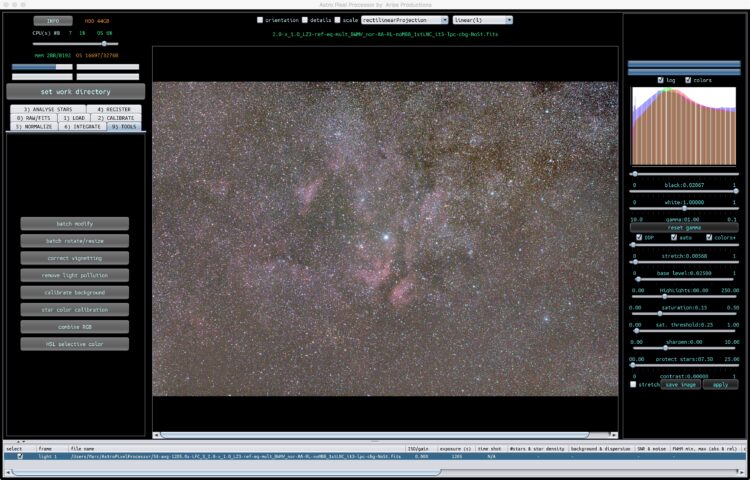Click the CPU threads slider

(x=76, y=44)
